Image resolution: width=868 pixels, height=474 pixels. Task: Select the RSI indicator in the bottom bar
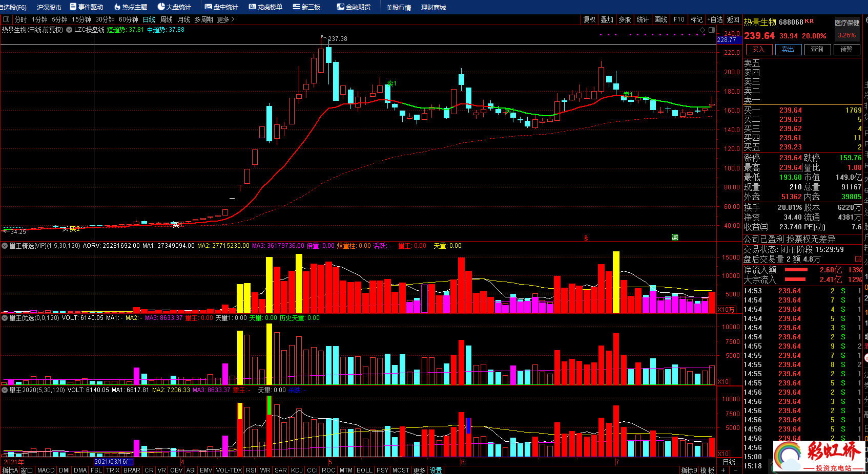click(251, 470)
